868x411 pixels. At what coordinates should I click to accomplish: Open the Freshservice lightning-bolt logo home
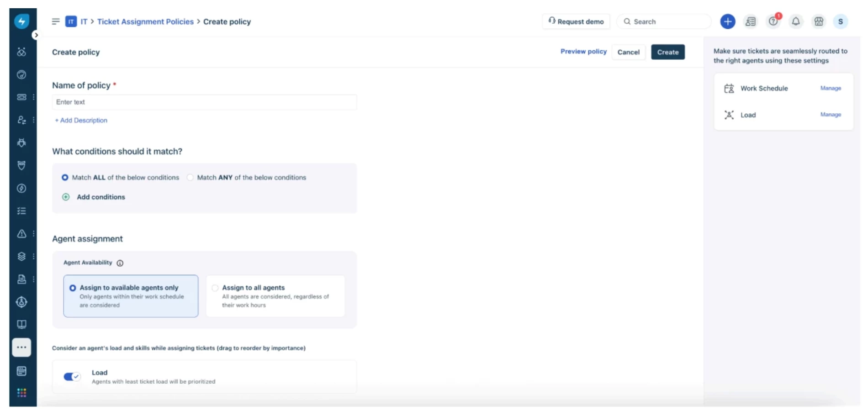tap(21, 21)
